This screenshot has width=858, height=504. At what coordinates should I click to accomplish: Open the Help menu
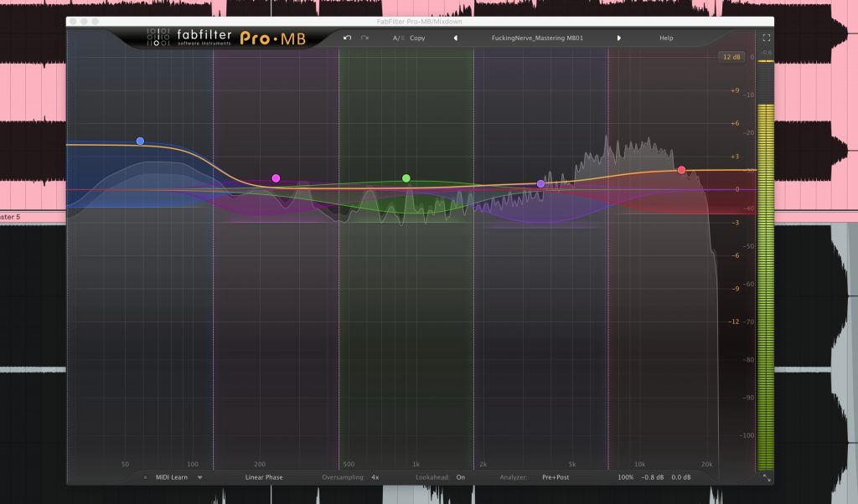coord(664,38)
